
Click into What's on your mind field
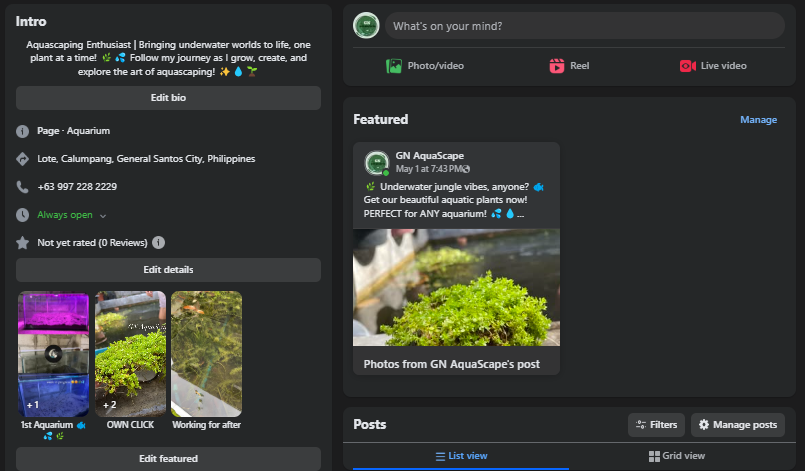pos(585,26)
